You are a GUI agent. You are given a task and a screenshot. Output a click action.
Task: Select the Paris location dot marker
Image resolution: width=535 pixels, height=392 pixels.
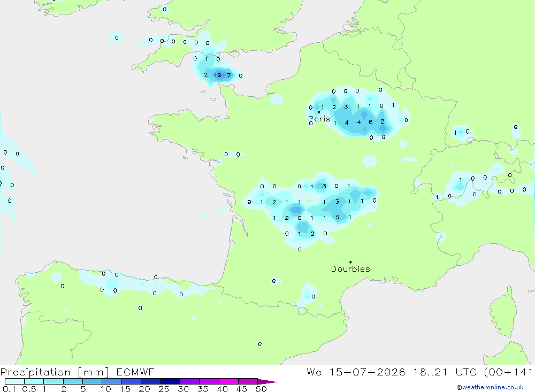click(x=319, y=112)
